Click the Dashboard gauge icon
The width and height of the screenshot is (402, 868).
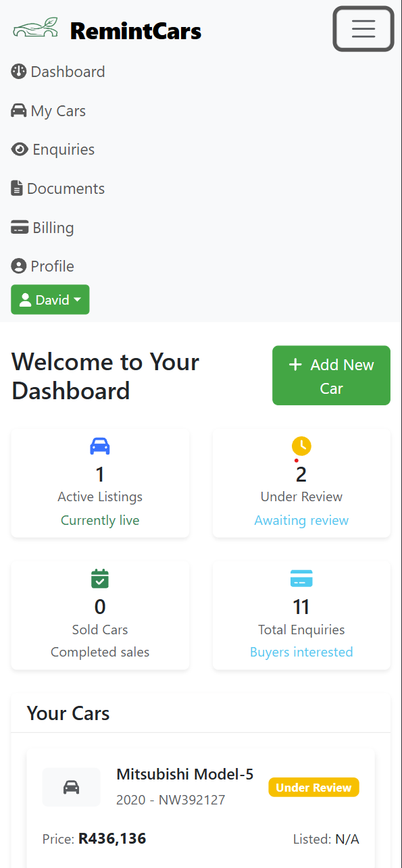click(18, 72)
